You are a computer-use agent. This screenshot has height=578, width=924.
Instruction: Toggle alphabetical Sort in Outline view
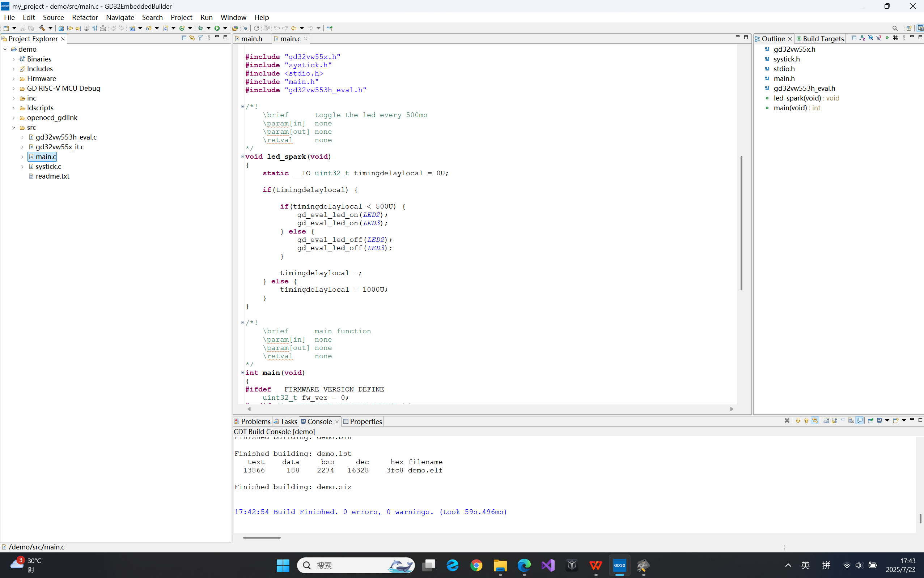pyautogui.click(x=862, y=38)
